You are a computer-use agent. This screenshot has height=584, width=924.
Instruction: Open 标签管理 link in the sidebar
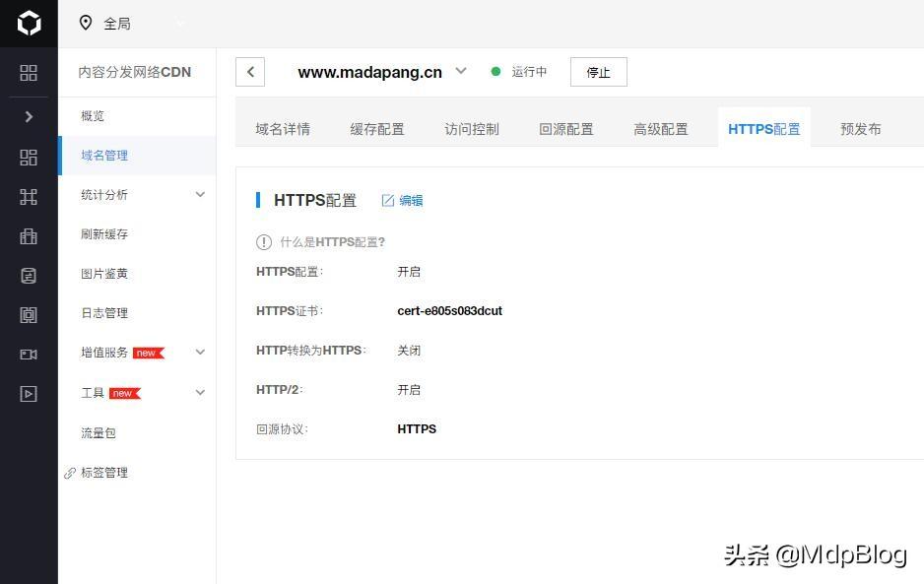tap(104, 473)
